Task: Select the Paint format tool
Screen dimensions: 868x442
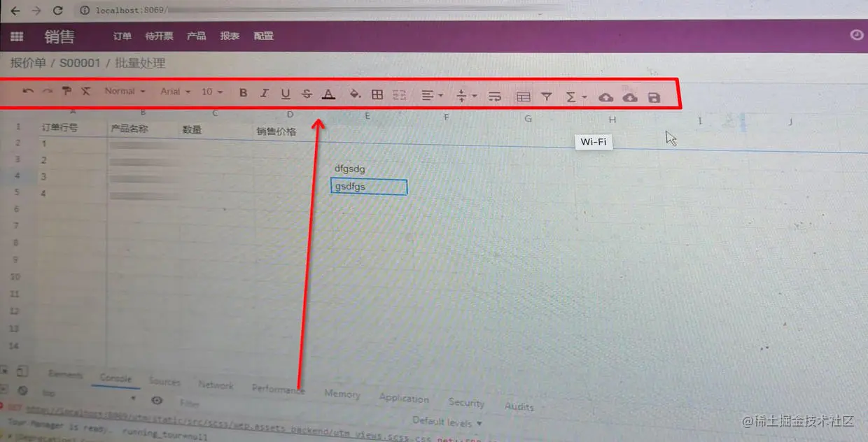Action: point(67,92)
